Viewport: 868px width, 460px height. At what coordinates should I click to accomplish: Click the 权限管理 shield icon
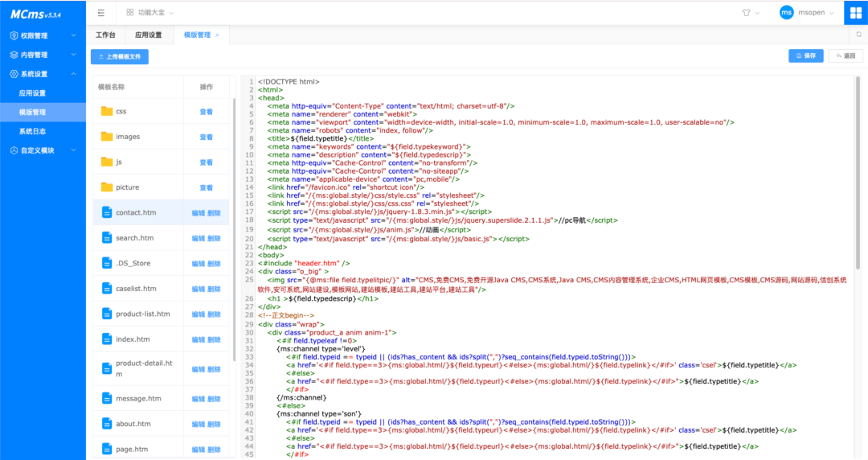tap(14, 35)
